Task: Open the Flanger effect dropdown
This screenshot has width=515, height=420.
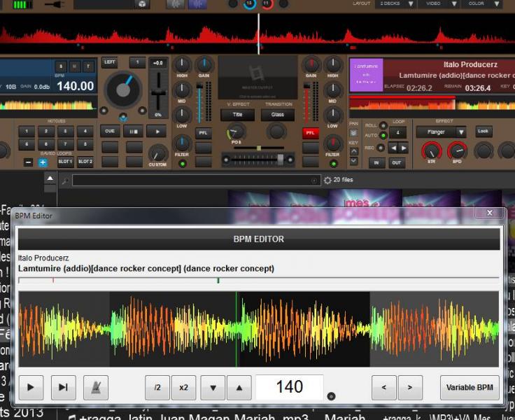Action: point(442,132)
